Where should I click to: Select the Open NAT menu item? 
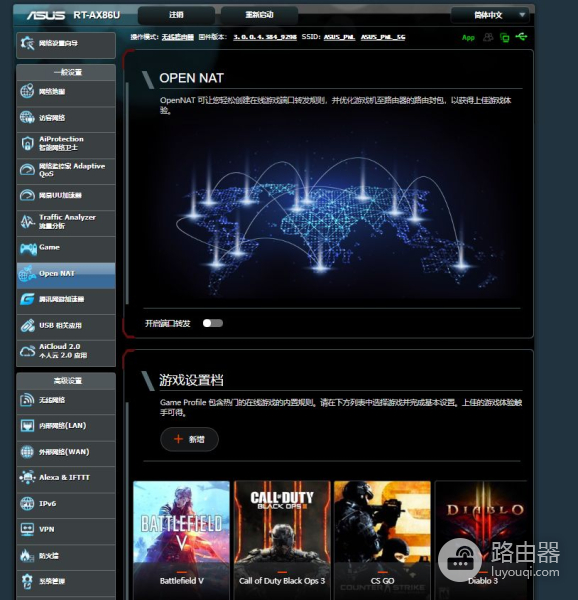66,274
